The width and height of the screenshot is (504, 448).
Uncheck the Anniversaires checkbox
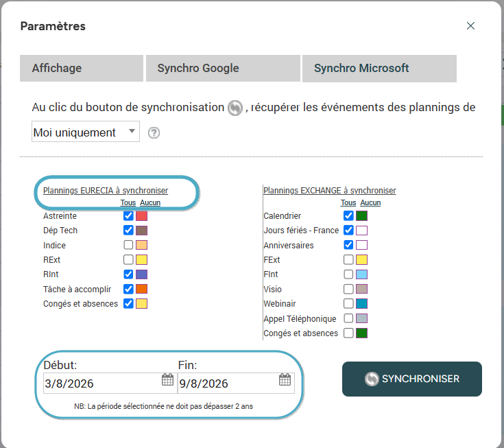348,245
